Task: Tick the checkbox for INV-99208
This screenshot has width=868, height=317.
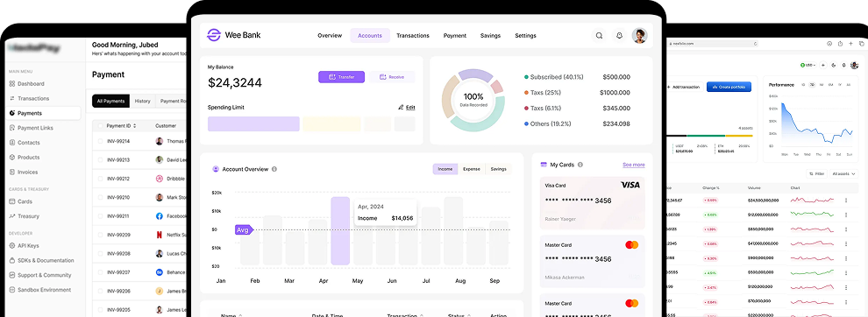Action: point(100,254)
